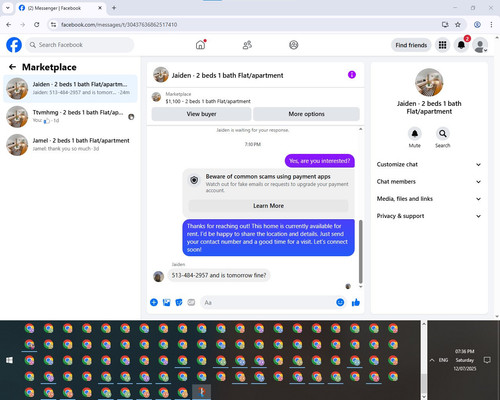Open Ttvmhmg conversation in Marketplace list

[70, 116]
